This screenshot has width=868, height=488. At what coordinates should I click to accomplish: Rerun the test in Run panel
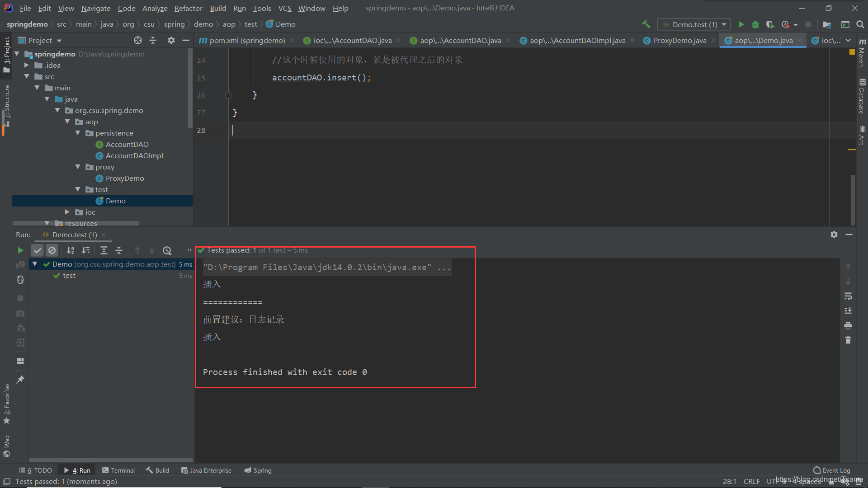click(20, 250)
